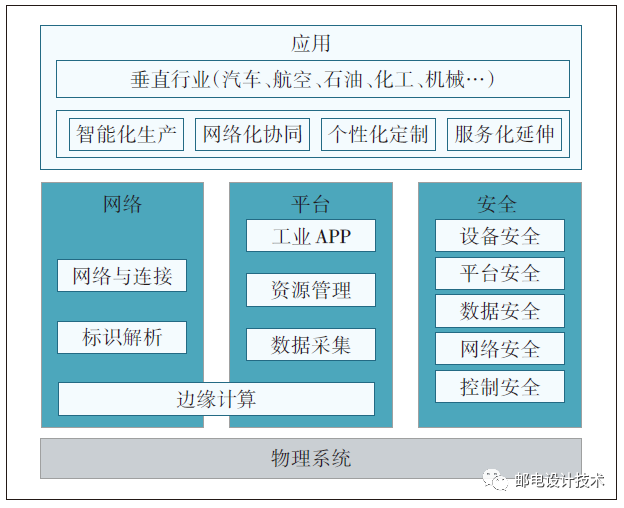Select the 服务化延伸 box
The image size is (624, 508).
click(x=505, y=134)
